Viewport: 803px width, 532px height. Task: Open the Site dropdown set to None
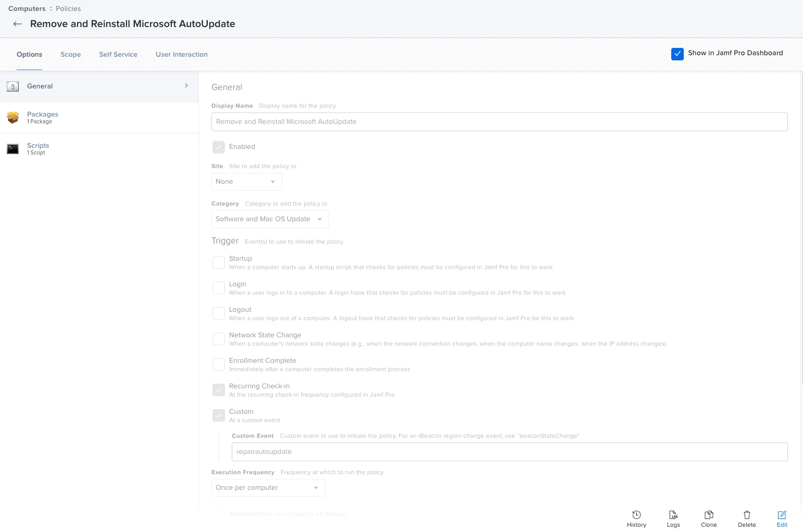(246, 182)
